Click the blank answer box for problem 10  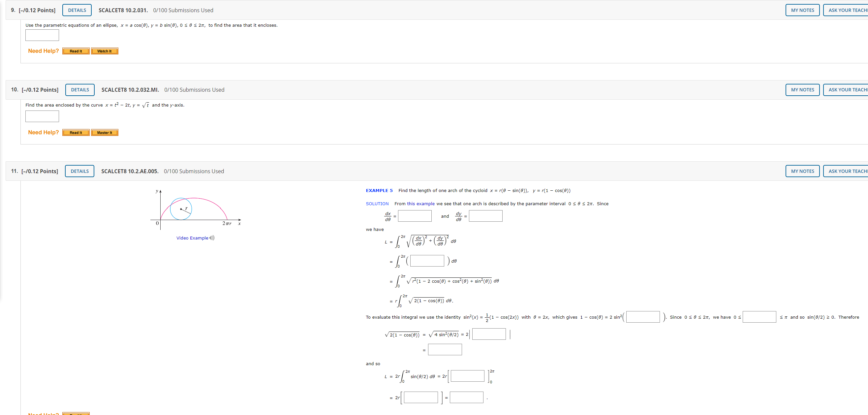[42, 117]
